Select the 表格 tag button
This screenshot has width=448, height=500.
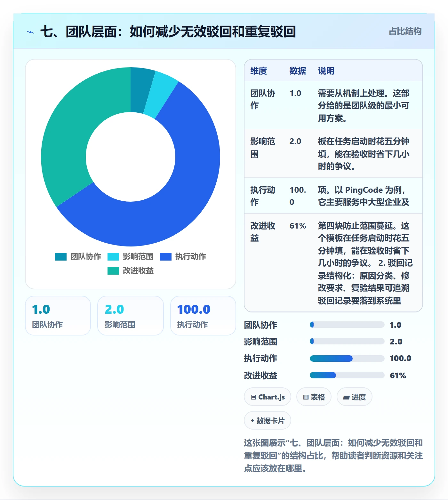pos(314,397)
